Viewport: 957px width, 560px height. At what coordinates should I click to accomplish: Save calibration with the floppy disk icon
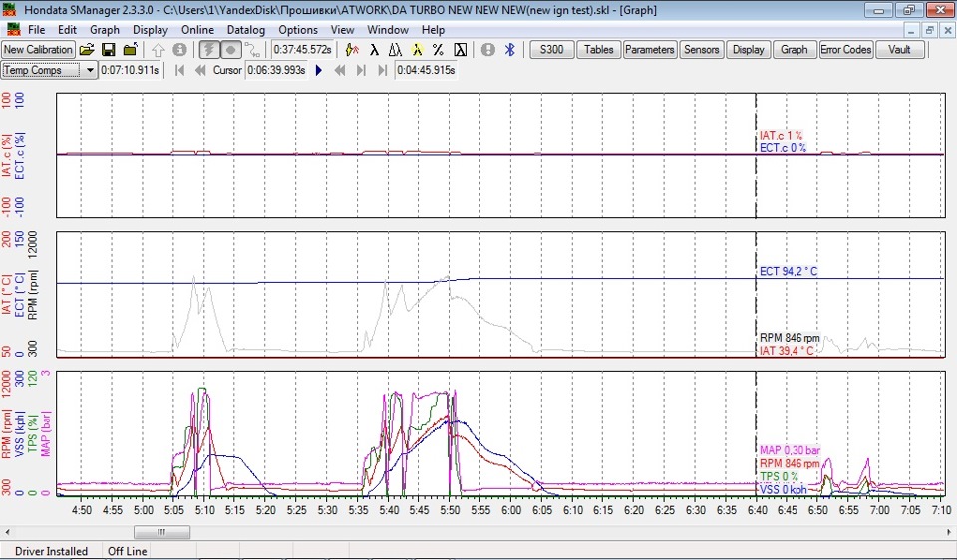pyautogui.click(x=109, y=50)
